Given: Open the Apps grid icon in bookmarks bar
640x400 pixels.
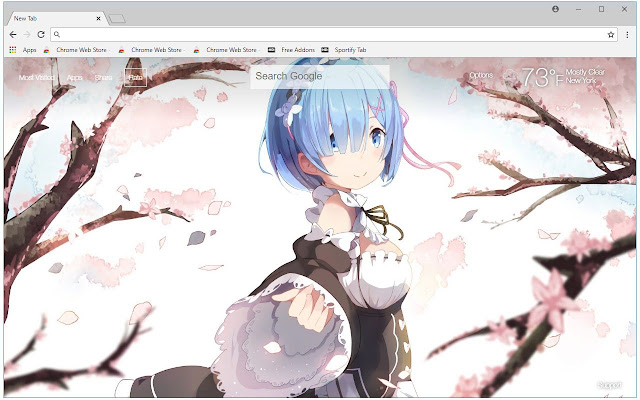Looking at the screenshot, I should (x=13, y=50).
